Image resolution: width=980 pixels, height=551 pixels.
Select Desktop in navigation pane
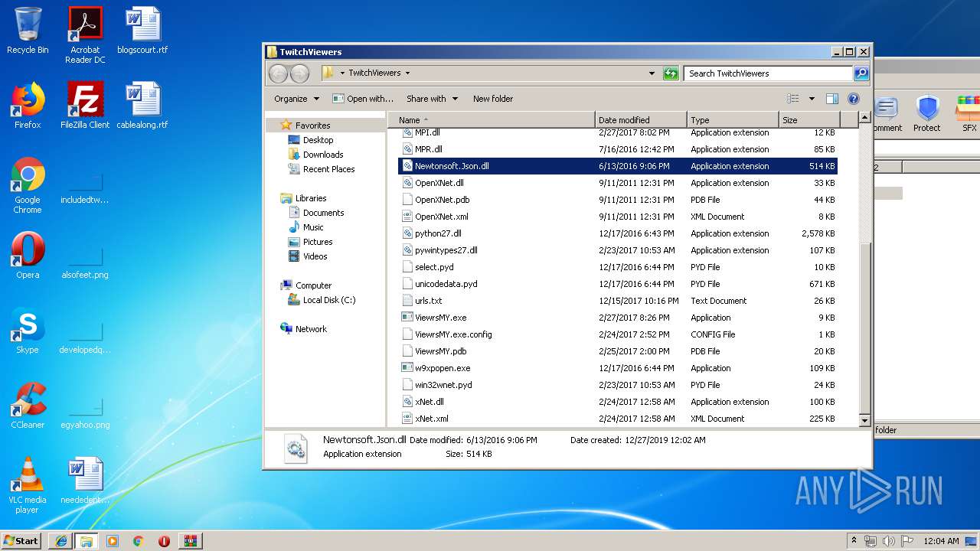(318, 140)
